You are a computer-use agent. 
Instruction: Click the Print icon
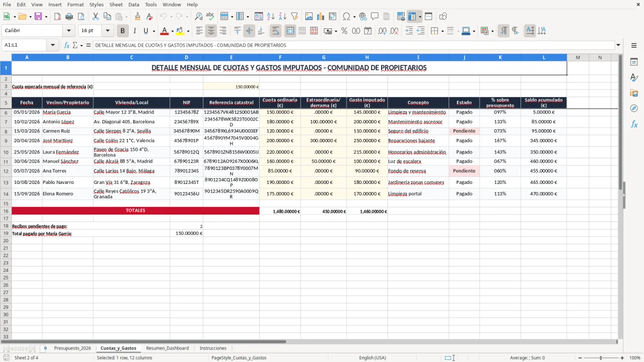69,17
